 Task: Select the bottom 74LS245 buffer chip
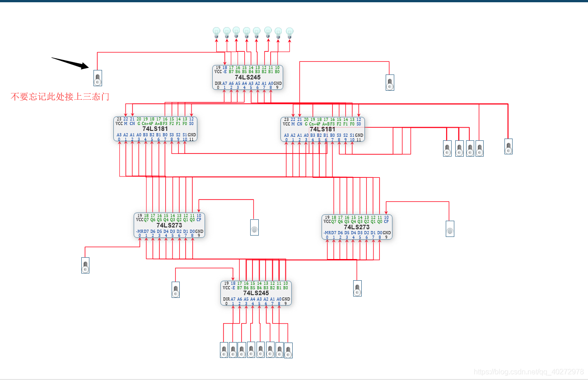click(x=256, y=293)
